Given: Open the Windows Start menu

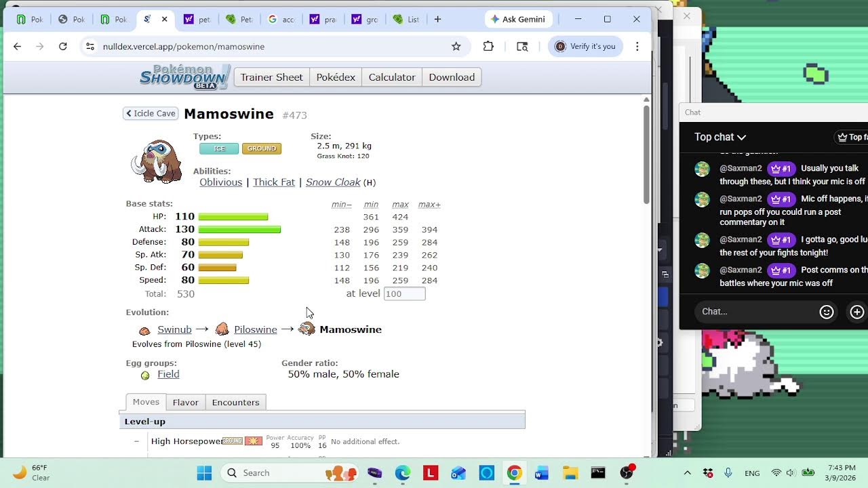Looking at the screenshot, I should click(x=204, y=472).
